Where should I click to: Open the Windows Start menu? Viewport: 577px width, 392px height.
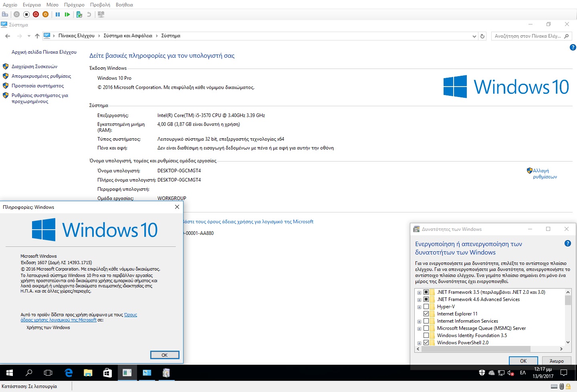[10, 373]
